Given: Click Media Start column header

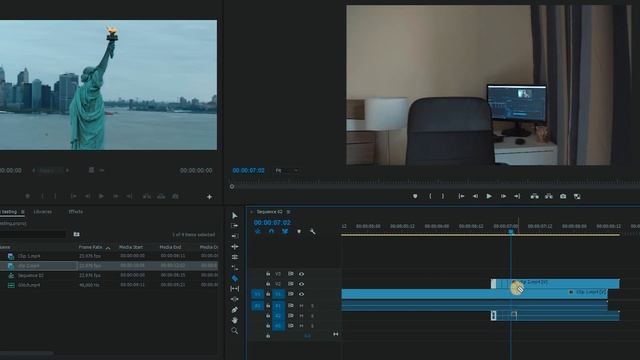Looking at the screenshot, I should pyautogui.click(x=131, y=247).
